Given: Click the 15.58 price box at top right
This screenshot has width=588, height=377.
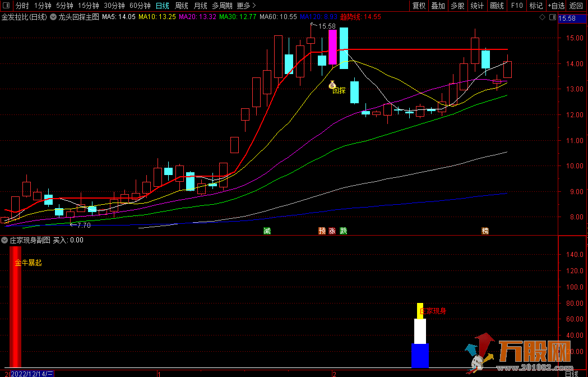Looking at the screenshot, I should coord(572,19).
